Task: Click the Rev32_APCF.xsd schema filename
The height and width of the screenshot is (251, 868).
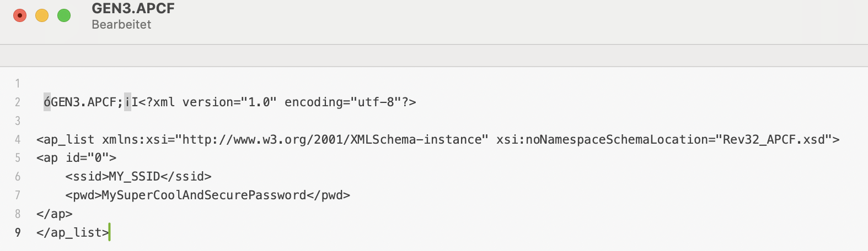Action: [774, 140]
